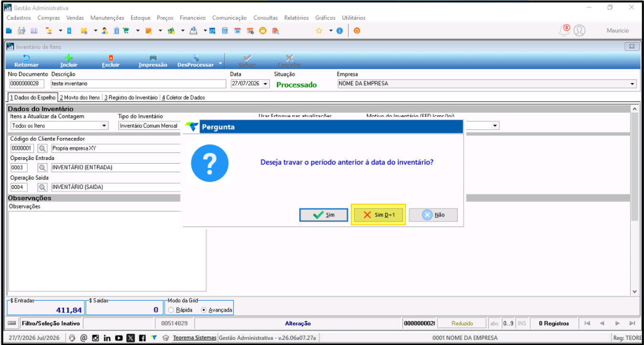Click the calculator icon in main toolbar
The height and width of the screenshot is (345, 644).
pyautogui.click(x=224, y=31)
